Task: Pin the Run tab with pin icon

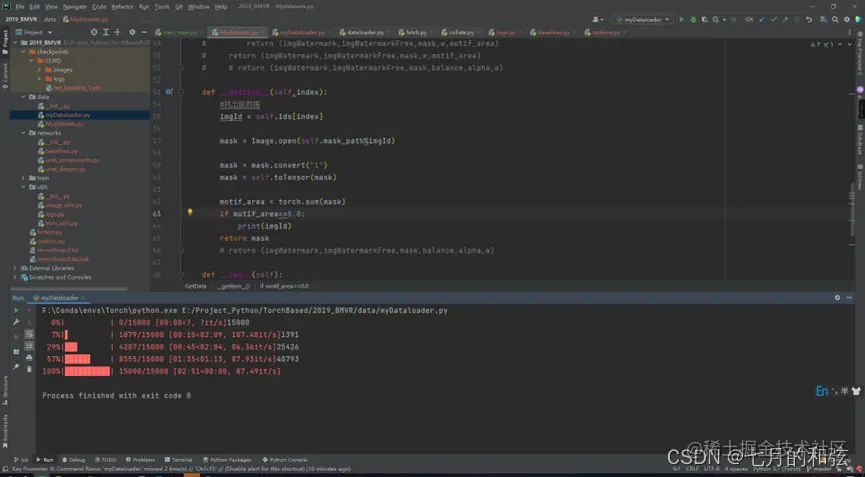Action: click(x=16, y=366)
